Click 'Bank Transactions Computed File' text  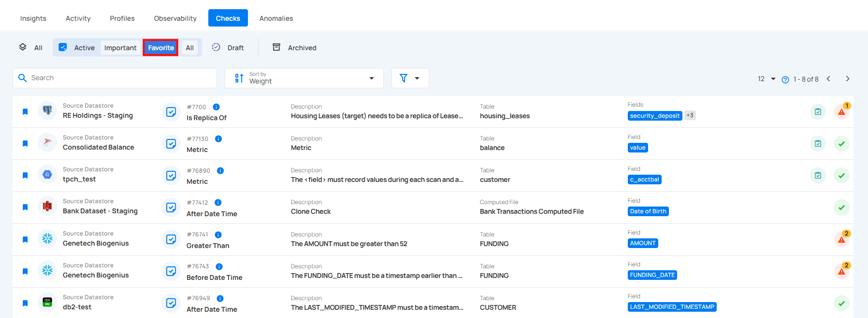pos(532,211)
